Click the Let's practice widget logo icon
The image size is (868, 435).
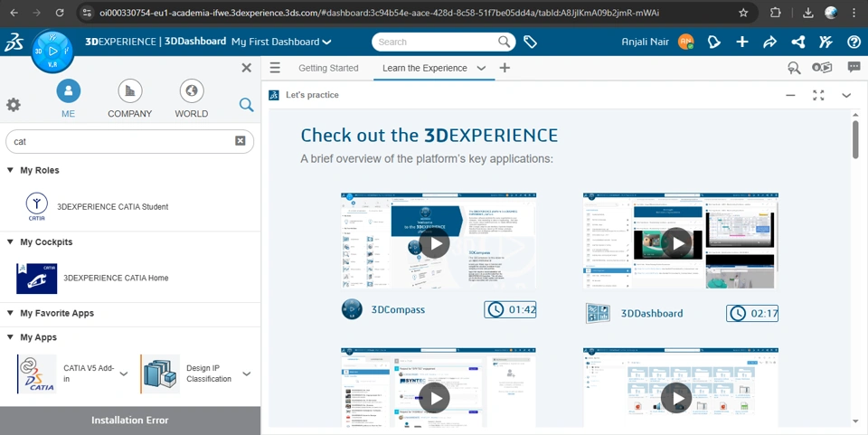point(274,95)
